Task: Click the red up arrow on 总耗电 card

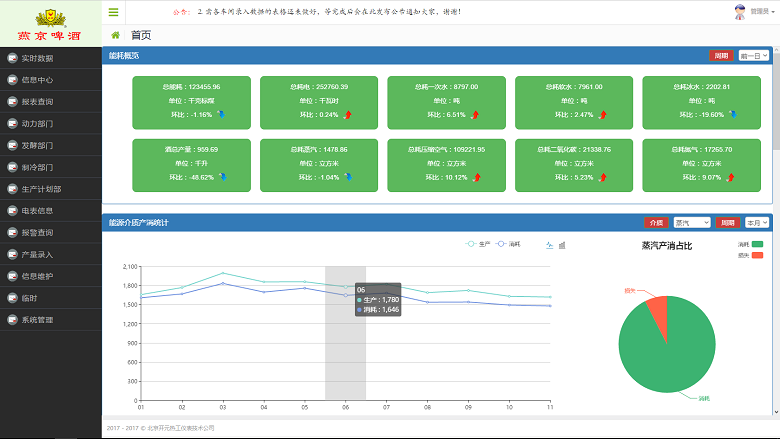Action: coord(348,115)
